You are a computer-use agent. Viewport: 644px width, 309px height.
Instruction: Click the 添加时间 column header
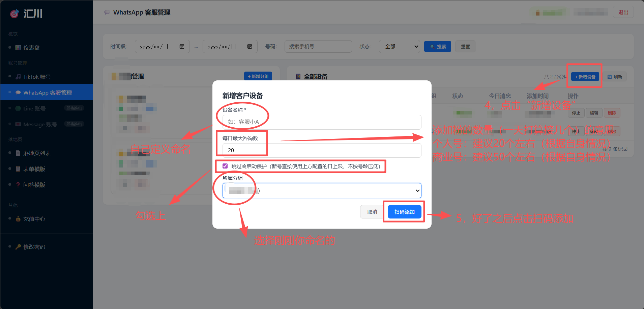(537, 96)
